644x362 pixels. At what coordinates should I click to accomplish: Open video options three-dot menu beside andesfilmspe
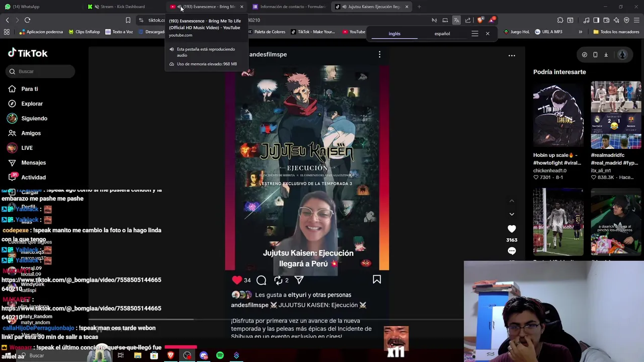point(379,54)
